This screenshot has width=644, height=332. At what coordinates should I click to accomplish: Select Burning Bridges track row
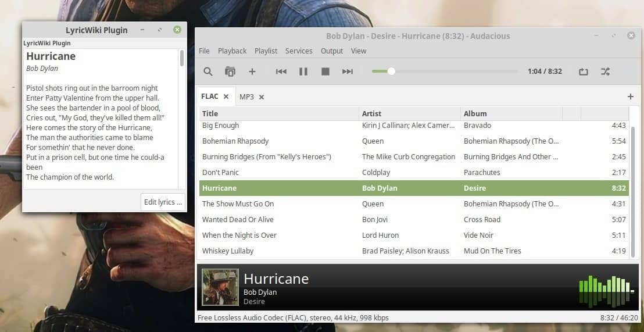pyautogui.click(x=414, y=156)
